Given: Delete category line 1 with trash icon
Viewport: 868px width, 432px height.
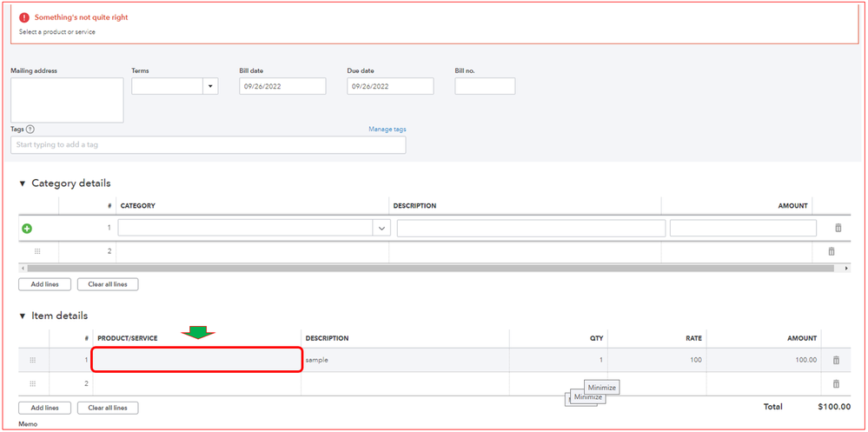Looking at the screenshot, I should (x=838, y=228).
